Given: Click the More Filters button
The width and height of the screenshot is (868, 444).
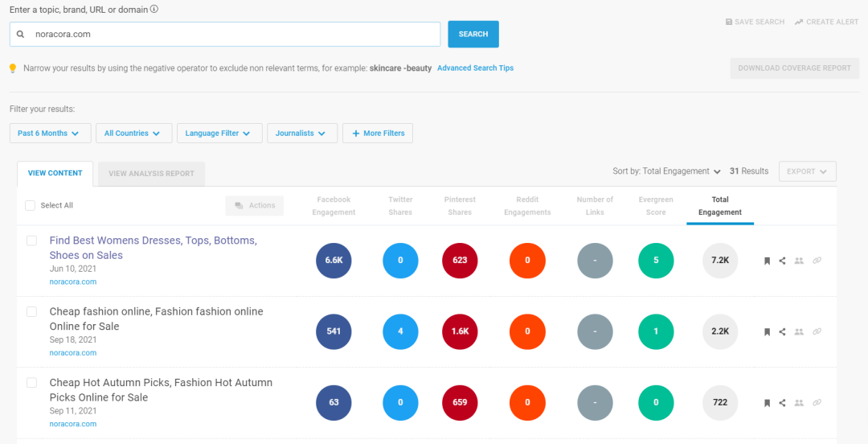Looking at the screenshot, I should pyautogui.click(x=378, y=133).
